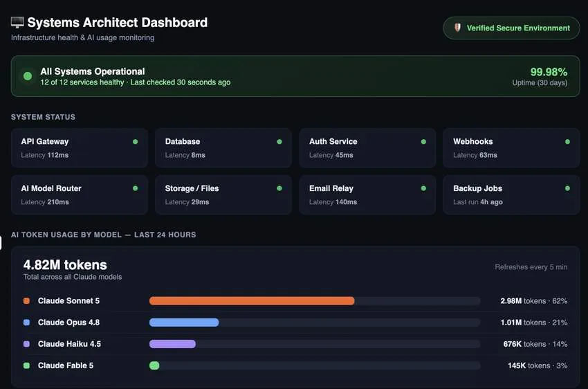Click the 1.01M tokens · 21% value
The image size is (588, 389).
click(533, 323)
